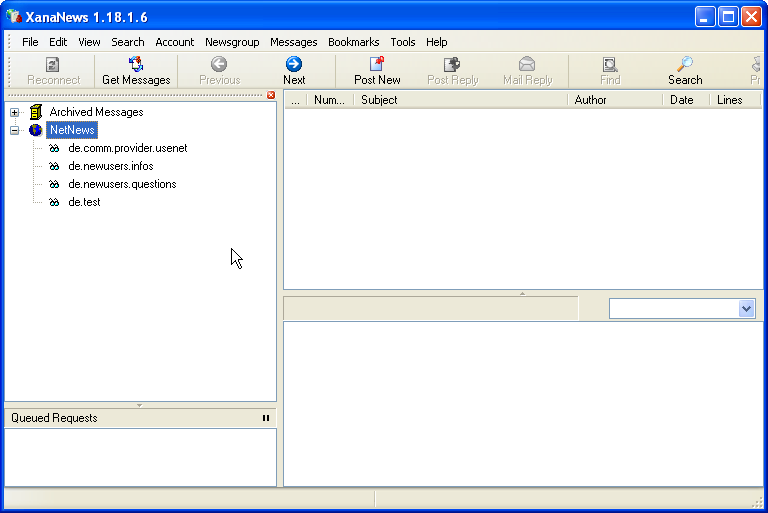Select the de.newusers.questions newsgroup

(x=122, y=184)
